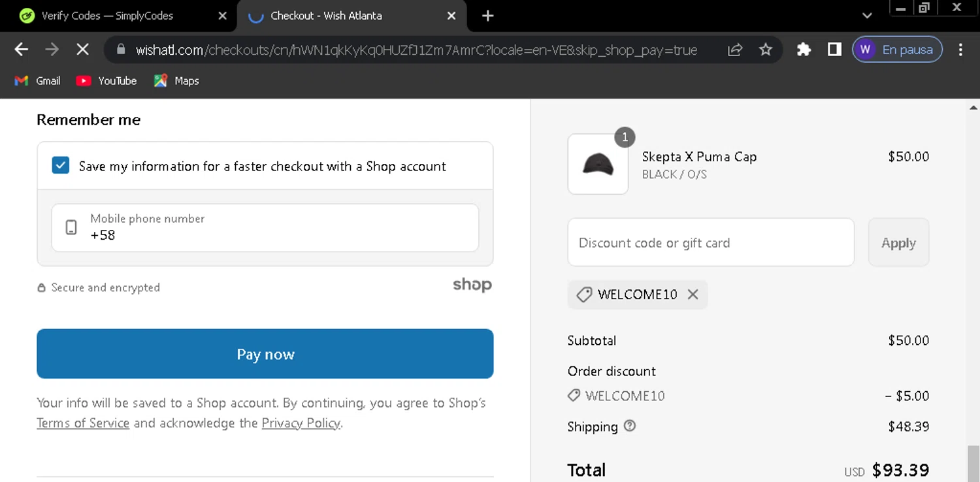Screen dimensions: 980x482
Task: Click the Discount code or gift card field
Action: 711,242
